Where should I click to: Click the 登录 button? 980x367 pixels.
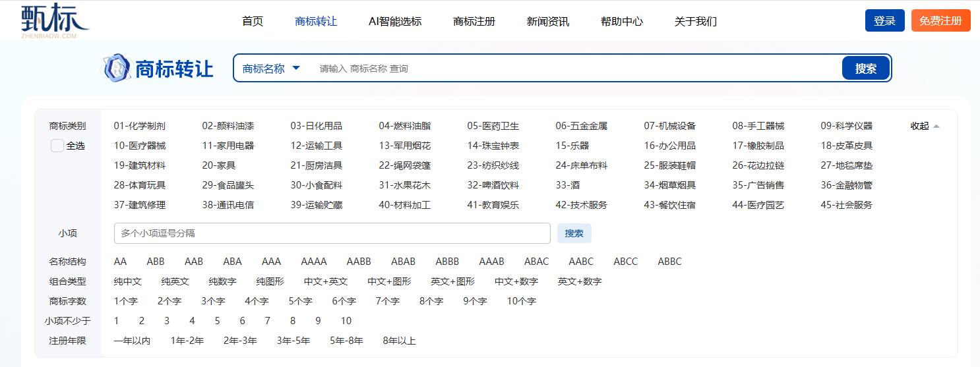(x=885, y=20)
